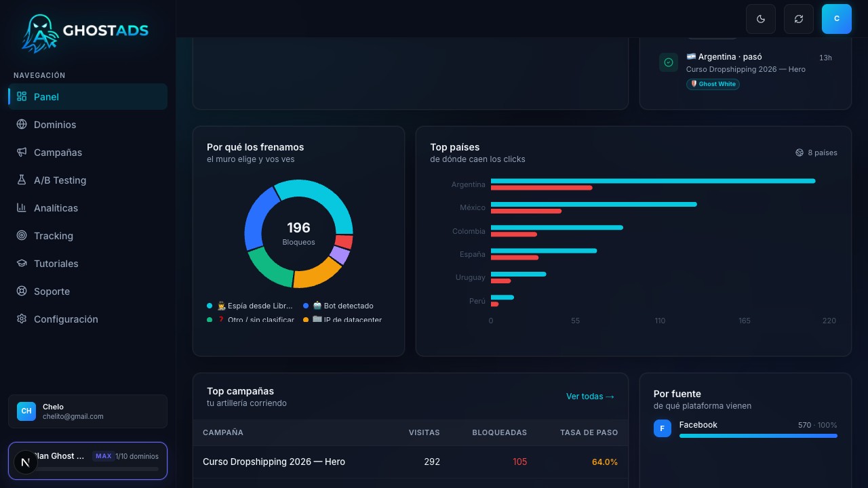Click the Dominios globe icon
Screen dimensions: 868x488
[x=22, y=124]
